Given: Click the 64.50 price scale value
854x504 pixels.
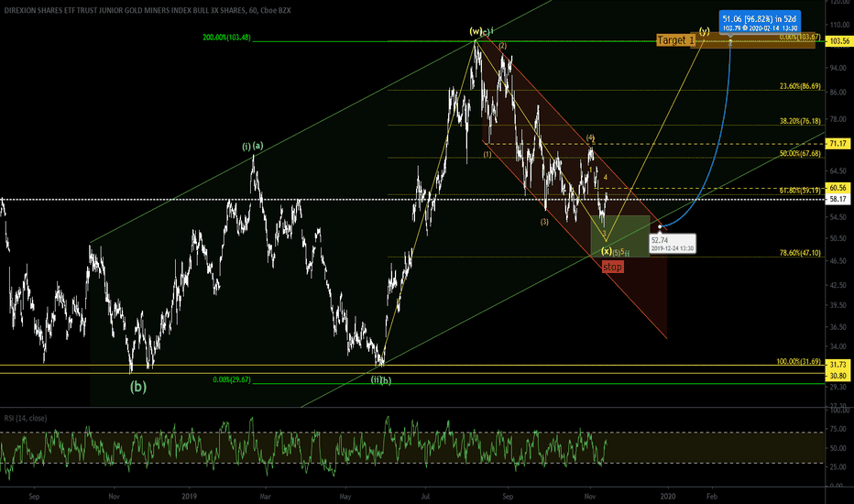Looking at the screenshot, I should (838, 170).
